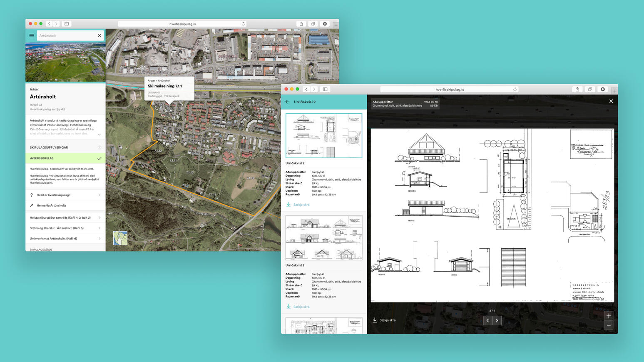This screenshot has width=644, height=362.
Task: Click the green checkmark beside HVERFISSKIPULAG
Action: pyautogui.click(x=99, y=158)
